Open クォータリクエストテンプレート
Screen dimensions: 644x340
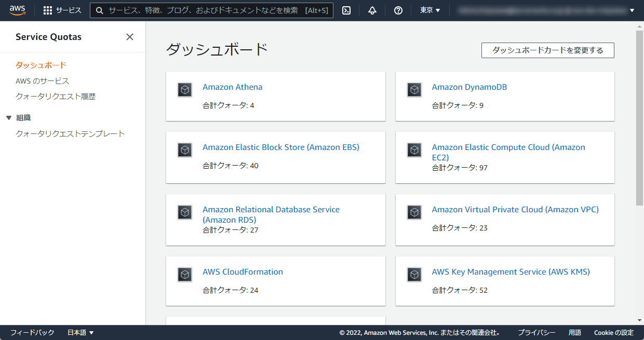point(70,134)
